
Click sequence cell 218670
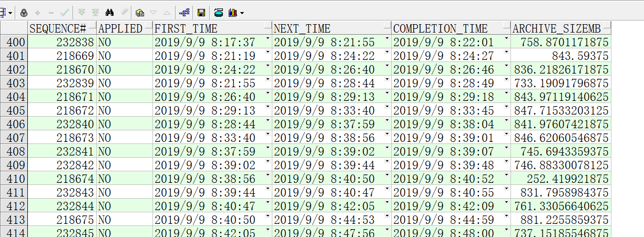tap(62, 69)
